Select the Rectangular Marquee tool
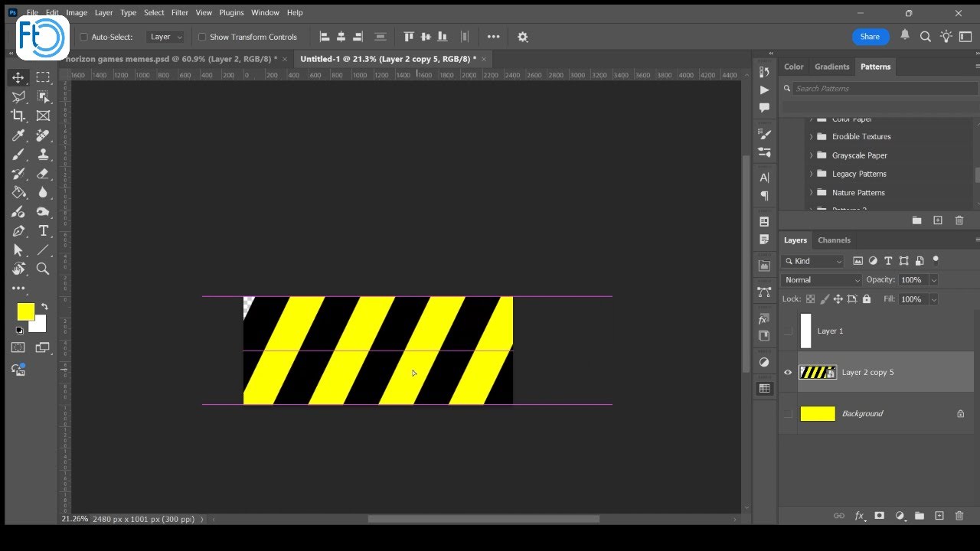 tap(43, 77)
